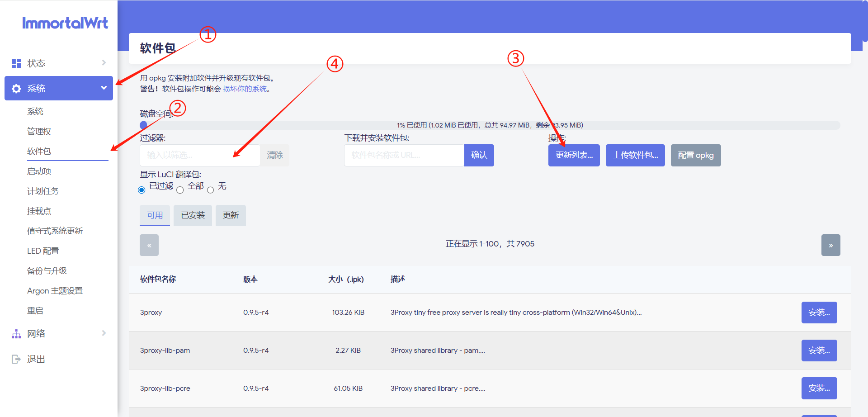Click the ImmortalWrt logo
The width and height of the screenshot is (868, 417).
click(65, 23)
